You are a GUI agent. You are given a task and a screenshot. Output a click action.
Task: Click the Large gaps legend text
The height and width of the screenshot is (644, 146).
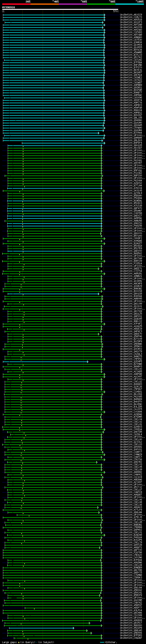coord(10,642)
